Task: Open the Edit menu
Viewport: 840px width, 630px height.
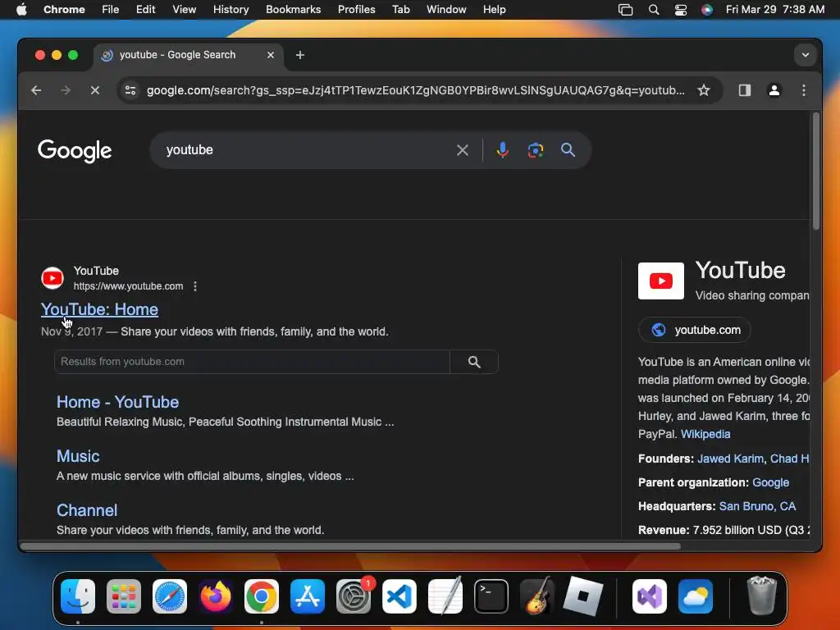Action: (x=145, y=10)
